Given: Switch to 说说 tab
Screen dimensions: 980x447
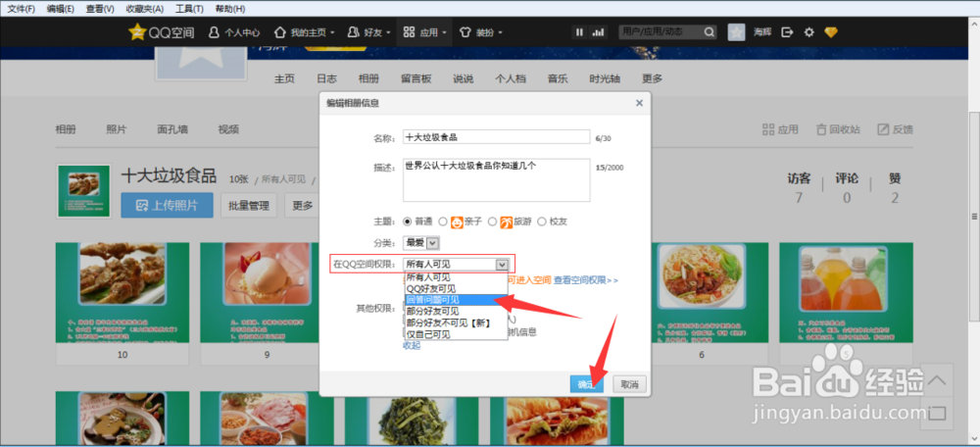Looking at the screenshot, I should click(464, 78).
